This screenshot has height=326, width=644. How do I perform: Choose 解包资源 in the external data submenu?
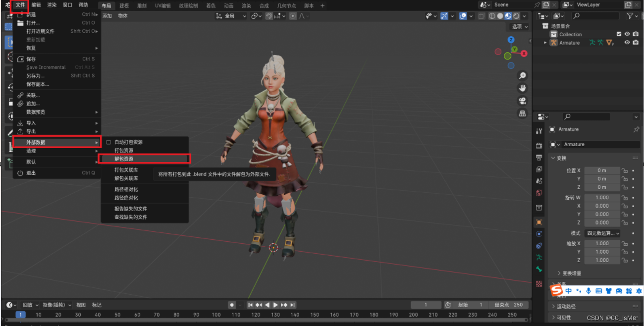(x=144, y=159)
